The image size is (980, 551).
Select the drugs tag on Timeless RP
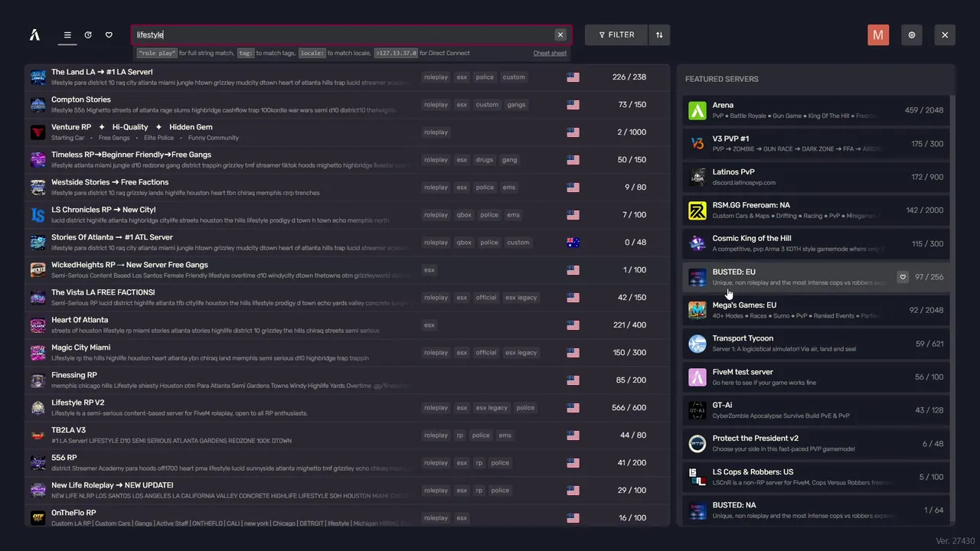click(485, 160)
